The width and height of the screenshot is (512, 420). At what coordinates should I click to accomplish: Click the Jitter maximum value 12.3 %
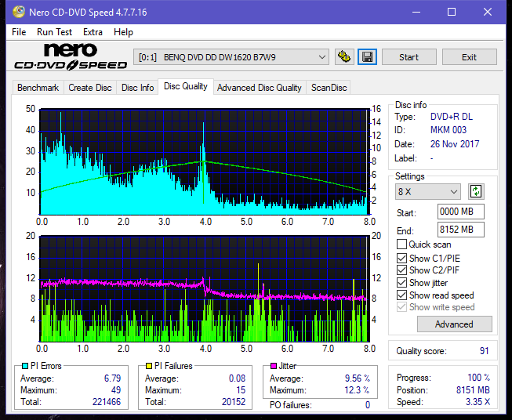tap(357, 390)
